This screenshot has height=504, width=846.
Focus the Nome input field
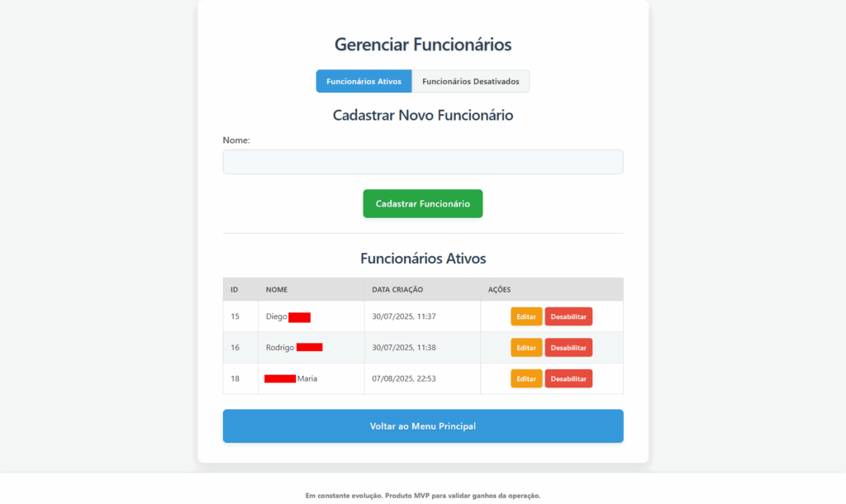pyautogui.click(x=422, y=162)
